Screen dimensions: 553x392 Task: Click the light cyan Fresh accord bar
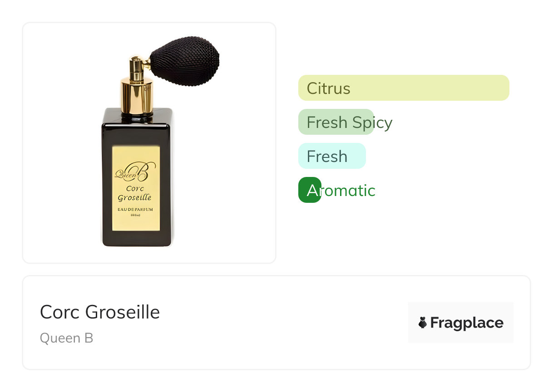coord(331,156)
